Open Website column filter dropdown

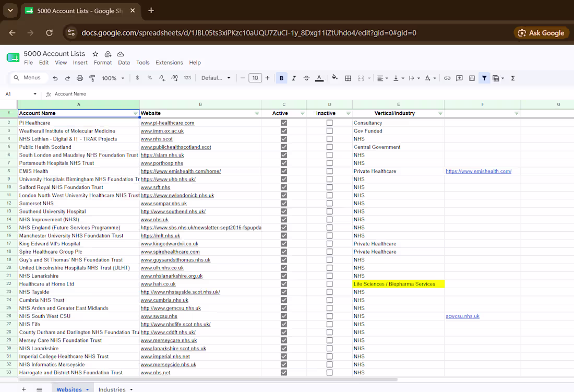click(x=257, y=113)
